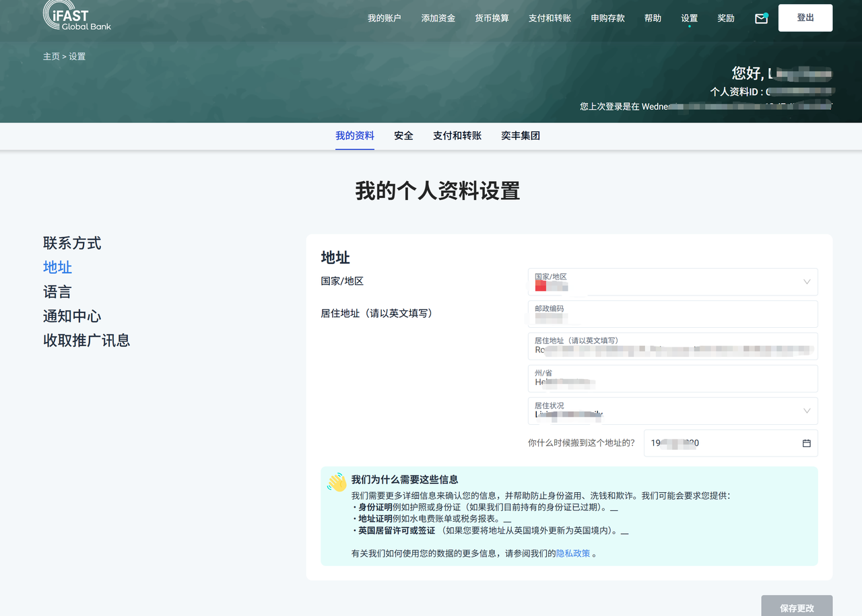Click the iFAST Global Bank logo

[x=77, y=15]
